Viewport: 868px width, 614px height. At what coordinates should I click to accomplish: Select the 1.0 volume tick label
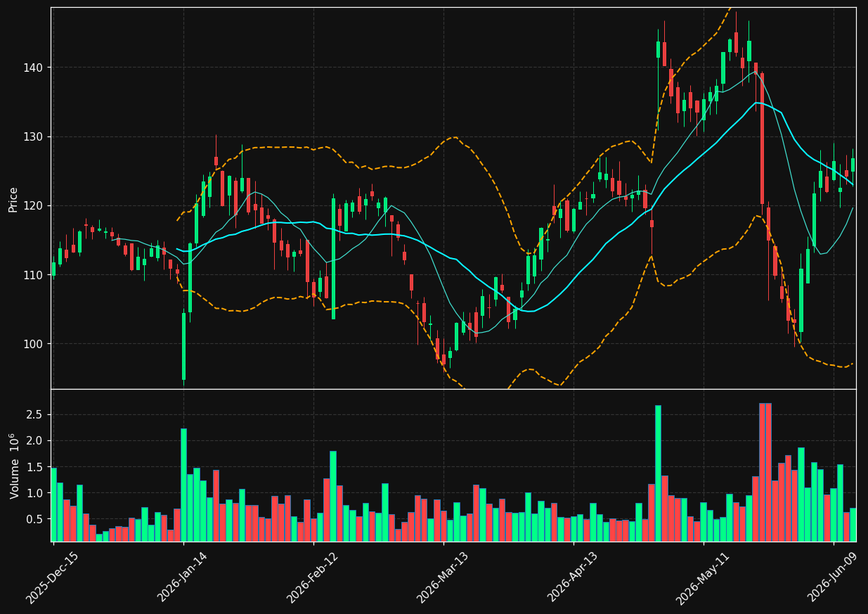point(35,493)
